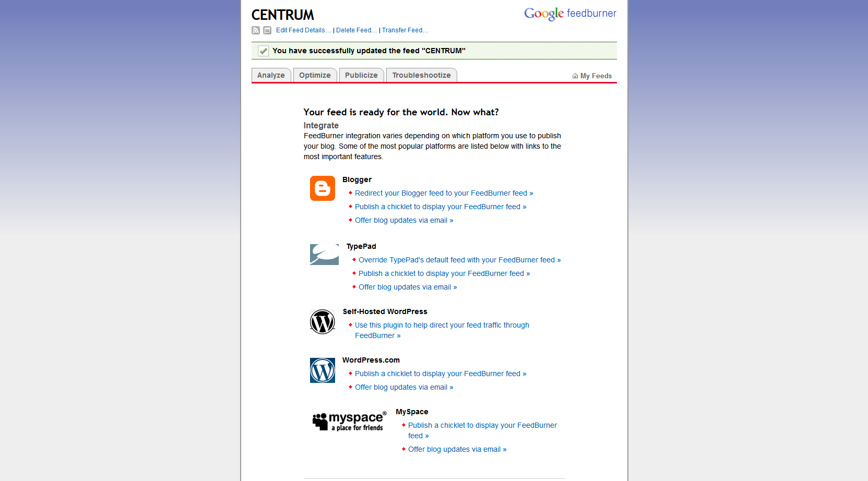
Task: Click the home icon beside My Feeds
Action: (575, 76)
